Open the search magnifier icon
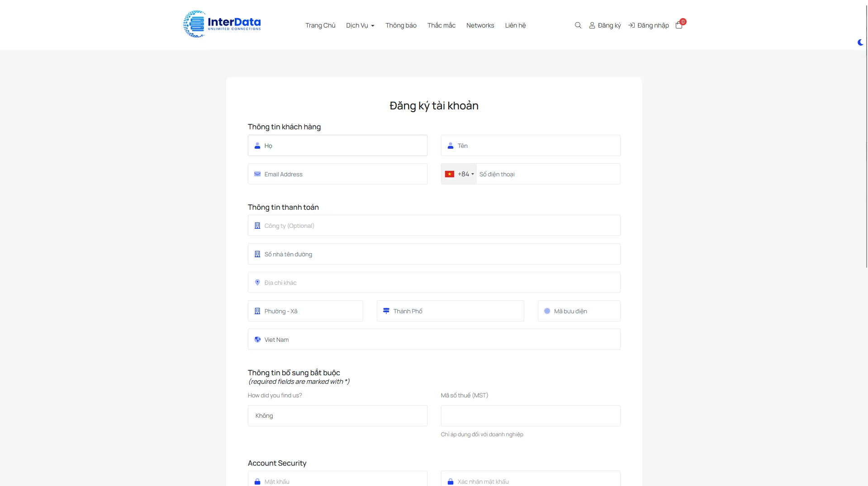This screenshot has height=486, width=868. pos(578,25)
